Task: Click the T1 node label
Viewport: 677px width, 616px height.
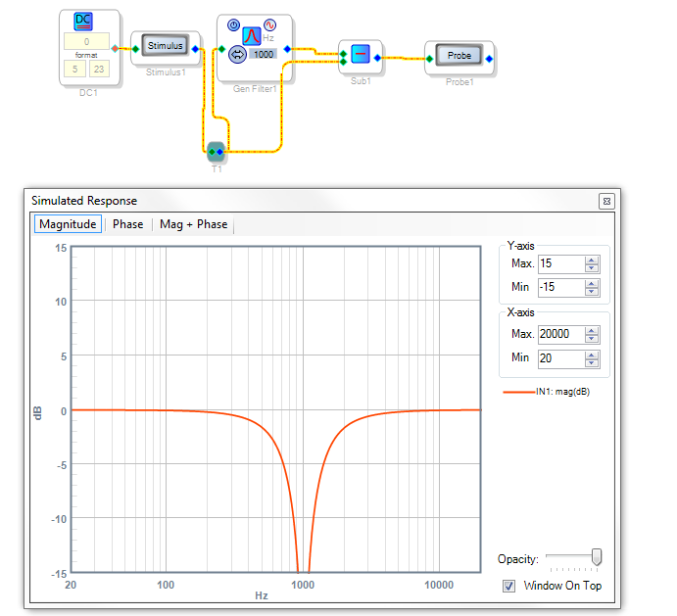Action: [x=217, y=169]
